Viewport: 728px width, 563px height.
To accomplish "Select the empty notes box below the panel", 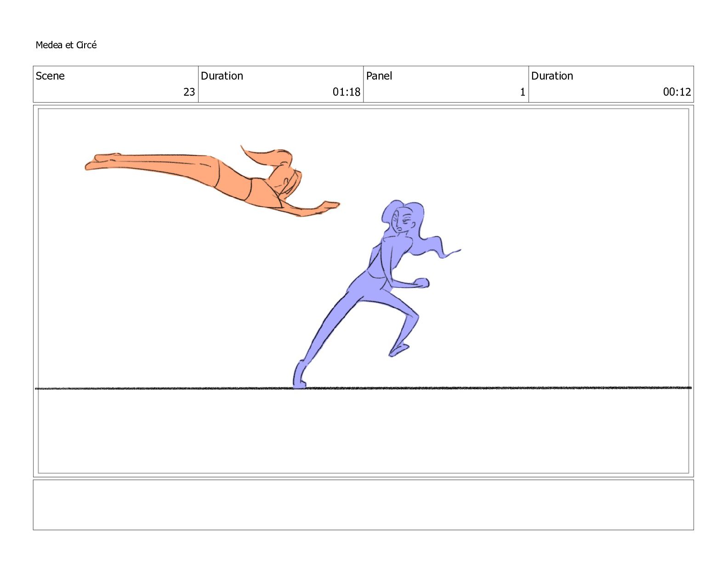I will tap(363, 505).
